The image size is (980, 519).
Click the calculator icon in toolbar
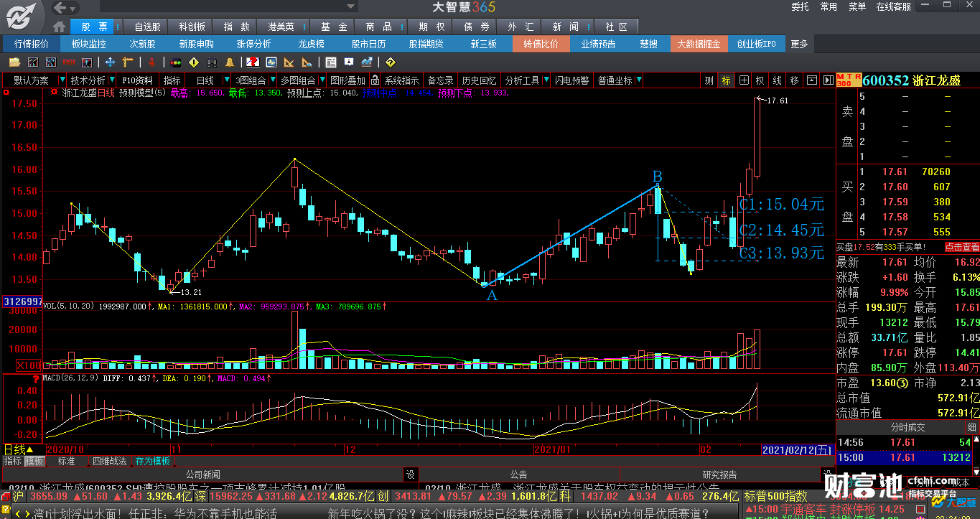point(331,62)
